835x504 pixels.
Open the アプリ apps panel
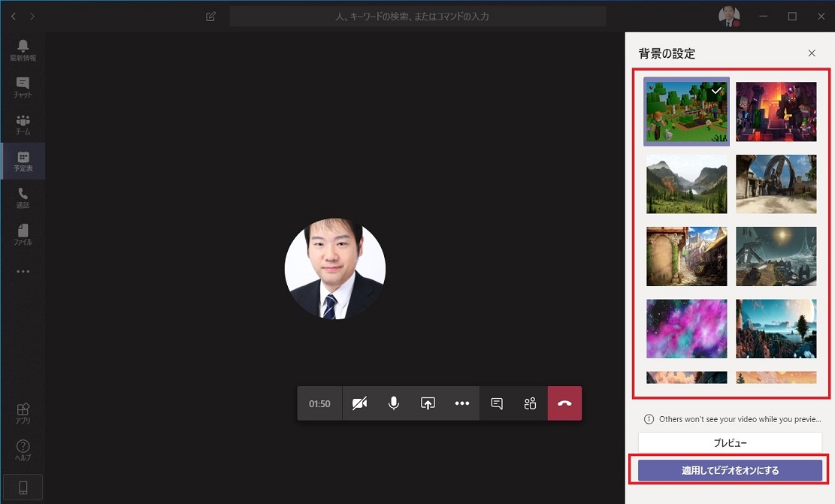[x=22, y=412]
